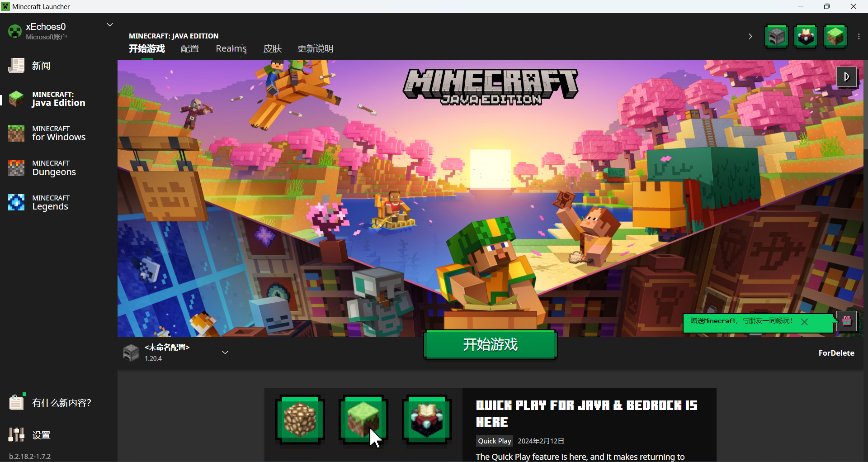Click the furnace quick play icon at top right

tap(776, 36)
